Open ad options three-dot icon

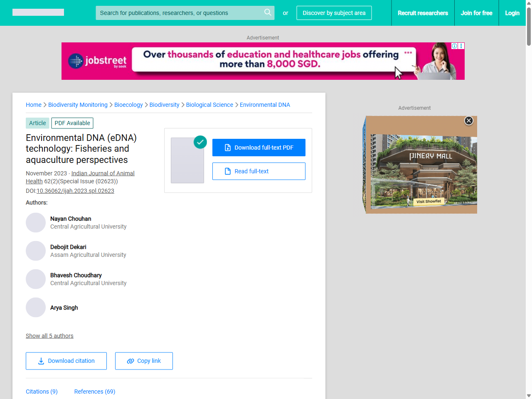point(461,46)
